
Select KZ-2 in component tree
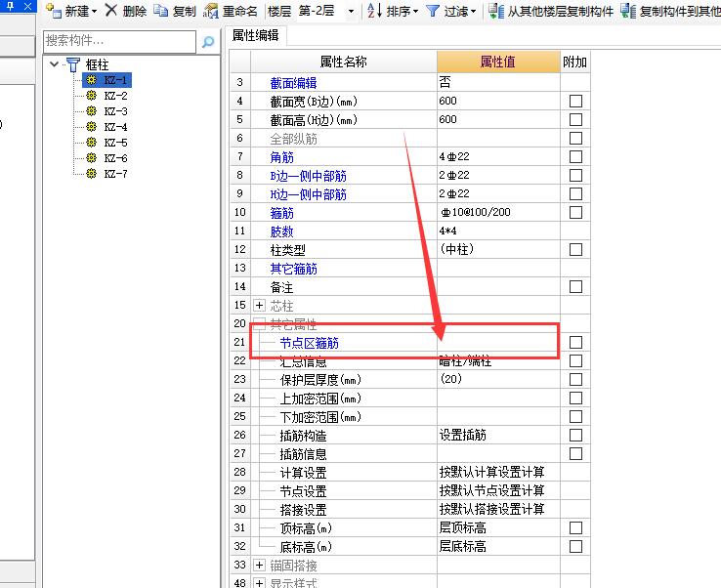(116, 96)
